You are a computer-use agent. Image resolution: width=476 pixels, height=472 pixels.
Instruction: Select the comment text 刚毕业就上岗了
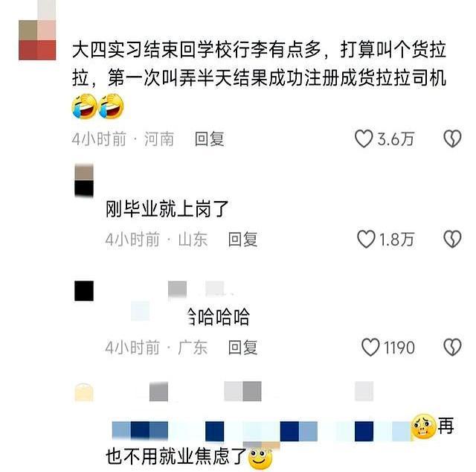(167, 209)
